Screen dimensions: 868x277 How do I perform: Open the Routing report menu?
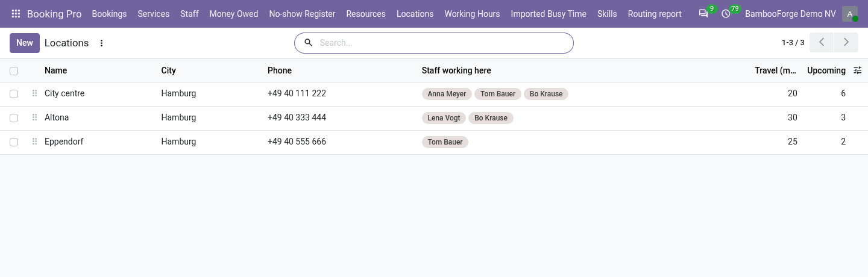click(655, 14)
